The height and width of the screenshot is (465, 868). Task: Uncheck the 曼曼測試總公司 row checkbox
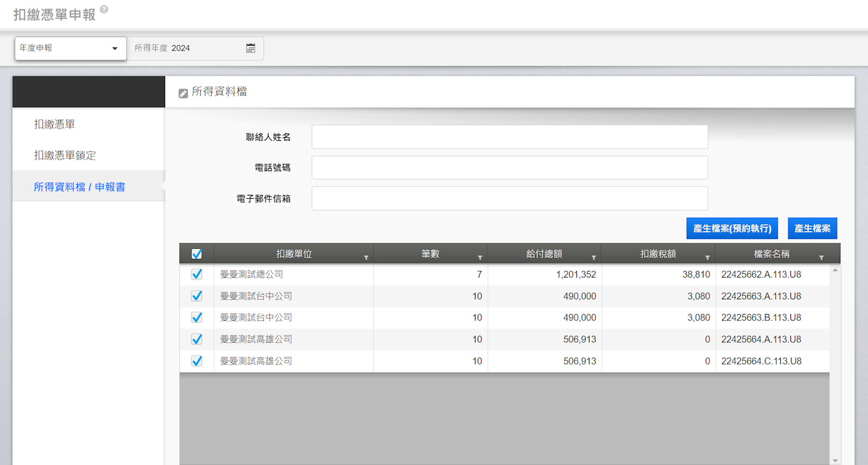coord(197,274)
